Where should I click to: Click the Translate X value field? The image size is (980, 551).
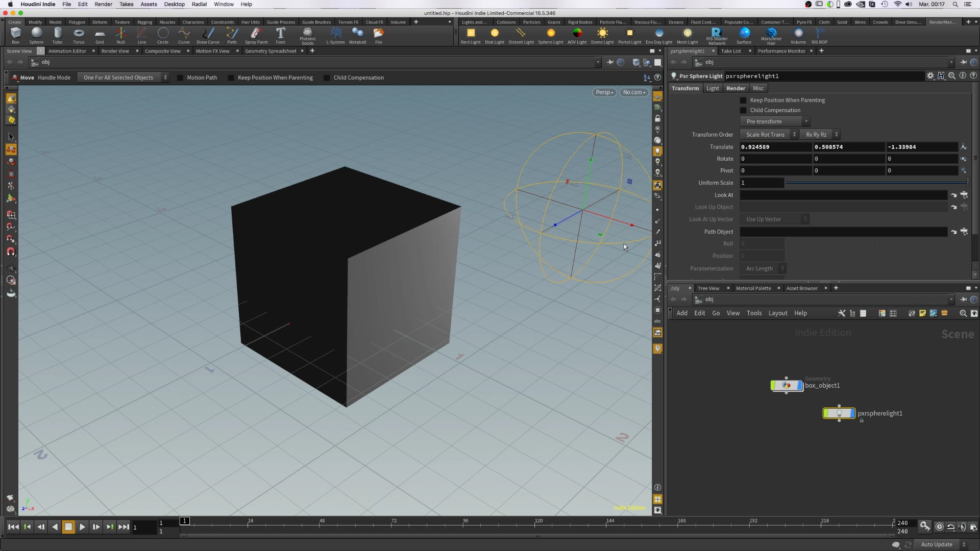(775, 147)
